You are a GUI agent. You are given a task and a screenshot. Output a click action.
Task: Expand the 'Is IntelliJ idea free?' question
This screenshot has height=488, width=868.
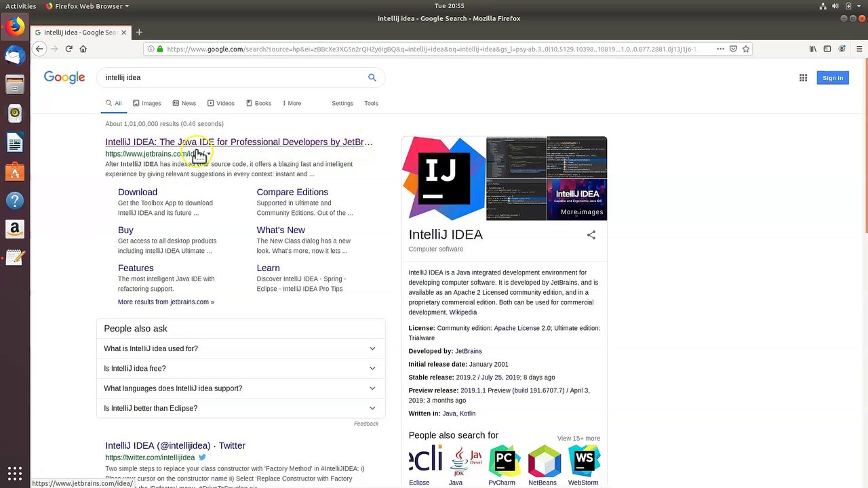point(240,369)
